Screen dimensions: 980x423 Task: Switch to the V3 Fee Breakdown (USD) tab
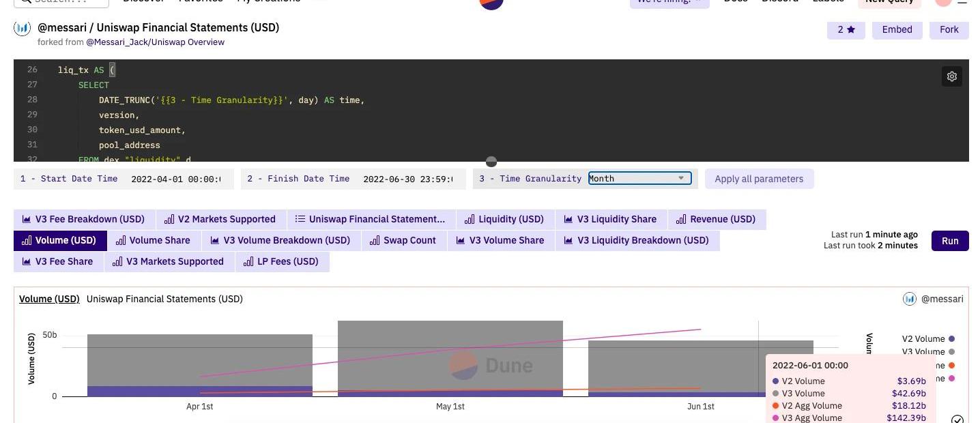point(84,219)
